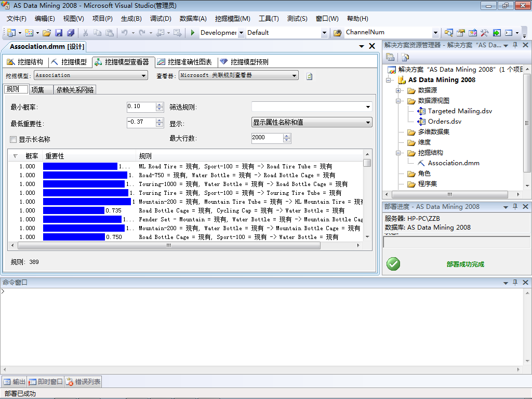Viewport: 532px width, 399px height.
Task: Open the 筛选规则 filter dropdown
Action: [368, 107]
